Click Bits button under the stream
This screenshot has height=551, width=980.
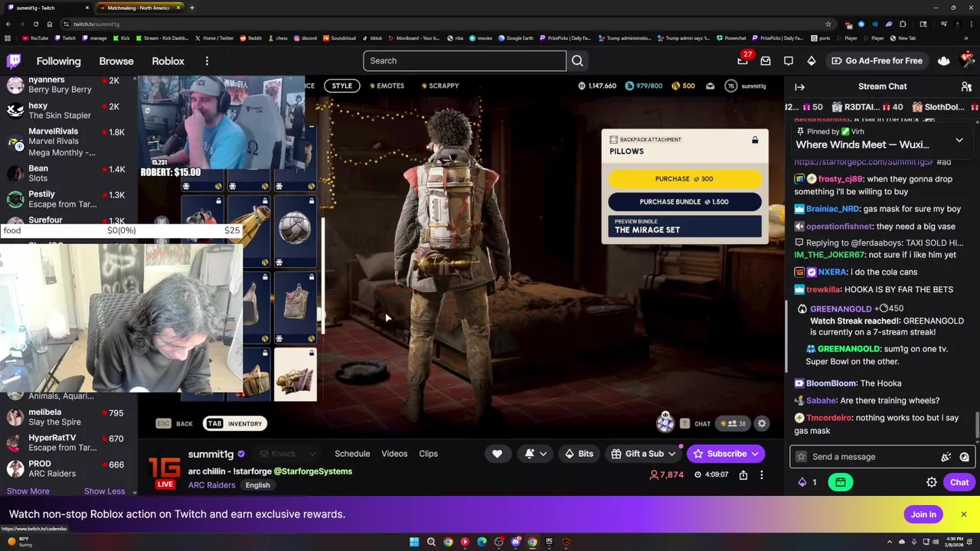tap(579, 454)
